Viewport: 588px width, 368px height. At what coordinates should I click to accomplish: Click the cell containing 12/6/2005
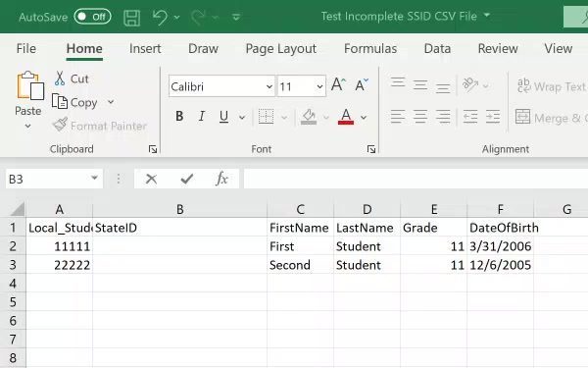tap(500, 265)
